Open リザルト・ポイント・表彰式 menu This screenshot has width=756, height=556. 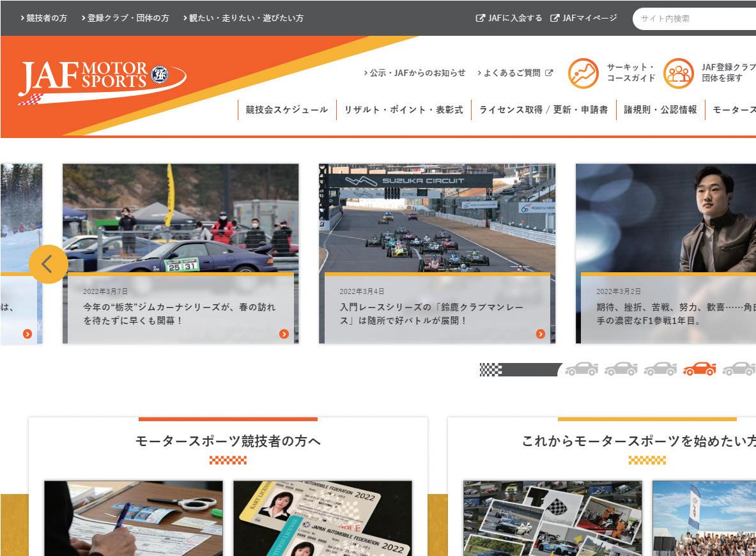tap(403, 109)
